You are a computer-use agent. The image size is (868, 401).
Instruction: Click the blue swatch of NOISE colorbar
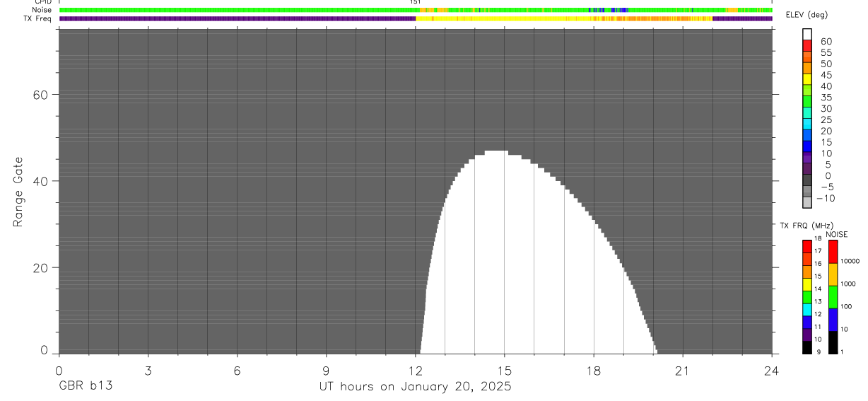tap(833, 320)
